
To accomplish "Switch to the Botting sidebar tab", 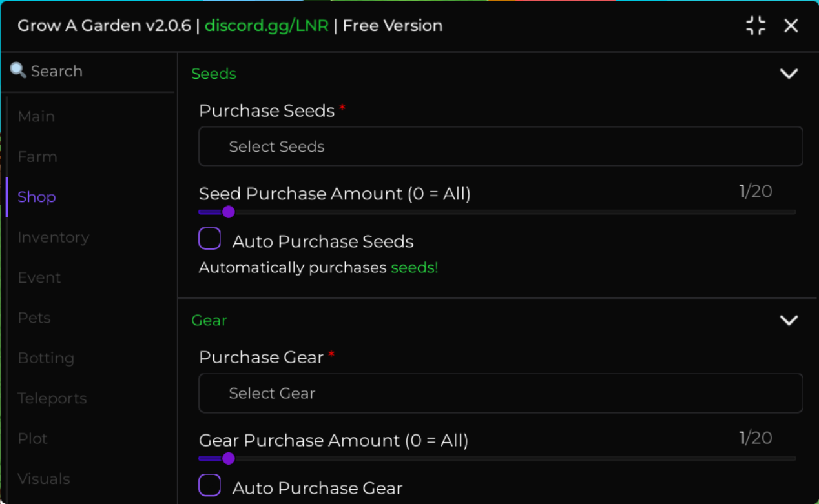I will tap(46, 358).
